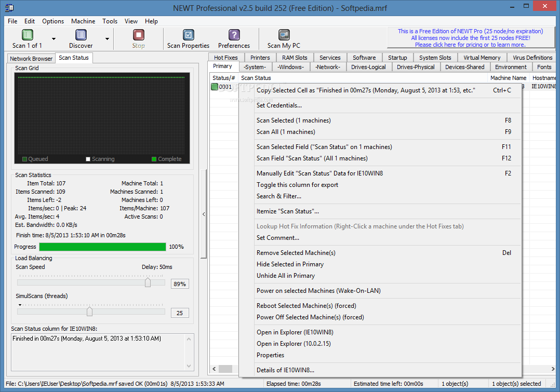Open the Scan button dropdown arrow
The width and height of the screenshot is (560, 392).
click(x=54, y=38)
